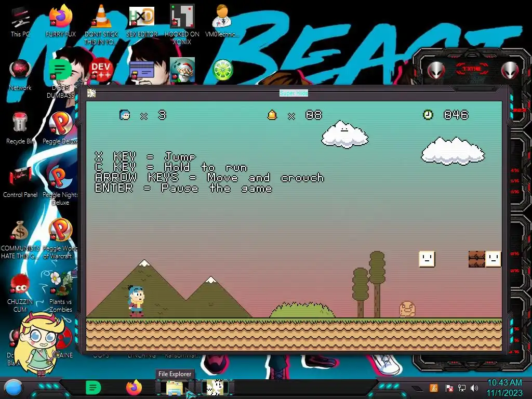Open the Control Panel desktop icon
532x399 pixels.
(20, 182)
